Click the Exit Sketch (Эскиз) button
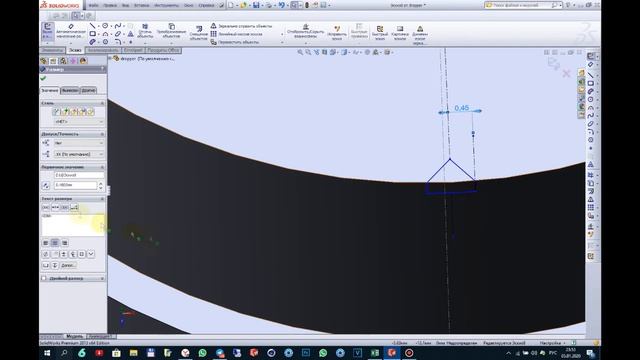Image resolution: width=640 pixels, height=360 pixels. click(x=47, y=31)
